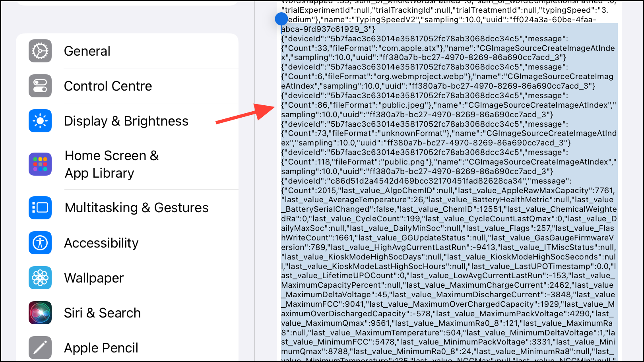Screen dimensions: 644x362
Task: Open Home Screen & App Library grid icon
Action: [40, 164]
